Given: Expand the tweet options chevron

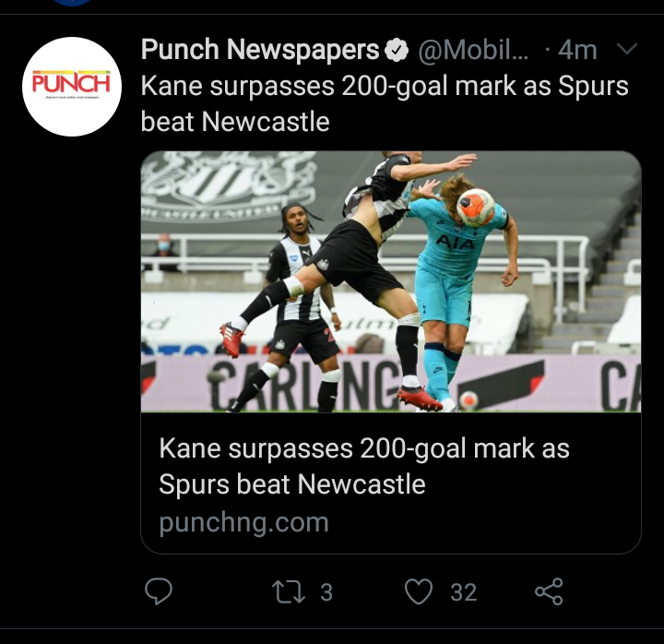Looking at the screenshot, I should click(x=626, y=50).
